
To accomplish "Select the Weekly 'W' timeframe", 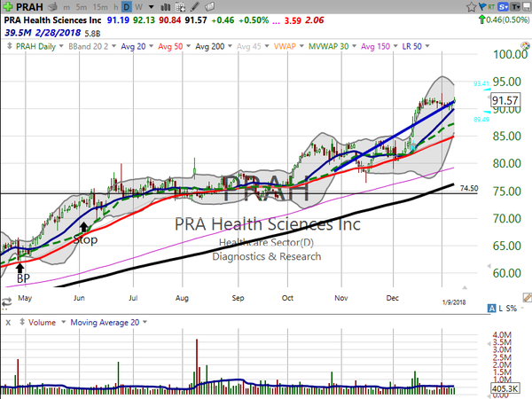I will coord(139,7).
